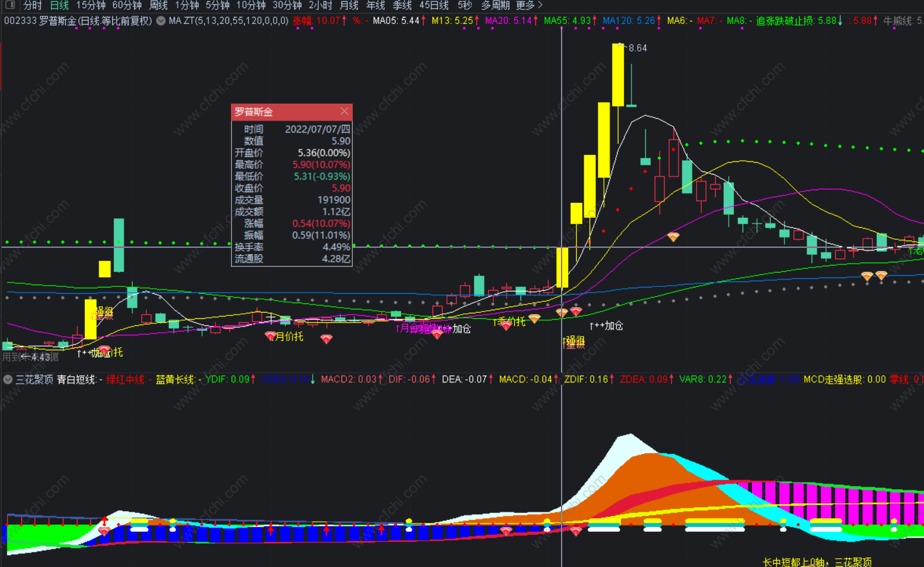Close the 罗普斯金 data popup
The height and width of the screenshot is (567, 924).
[x=345, y=111]
